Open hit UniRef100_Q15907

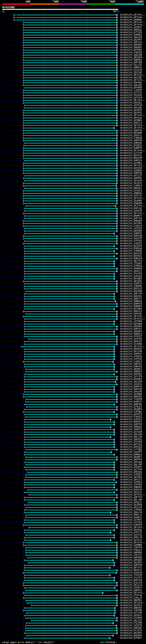click(131, 27)
